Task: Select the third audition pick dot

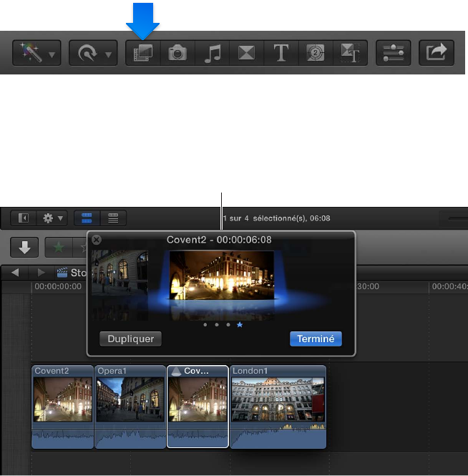Action: pos(228,325)
